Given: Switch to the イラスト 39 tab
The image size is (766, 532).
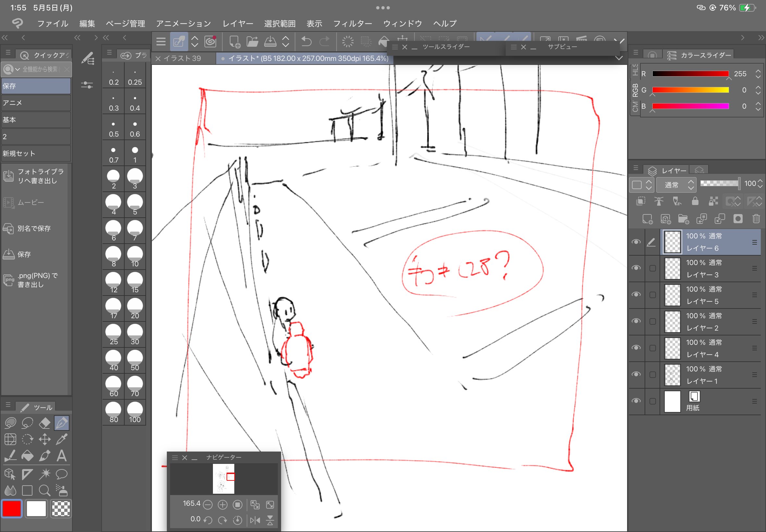Looking at the screenshot, I should click(x=182, y=58).
